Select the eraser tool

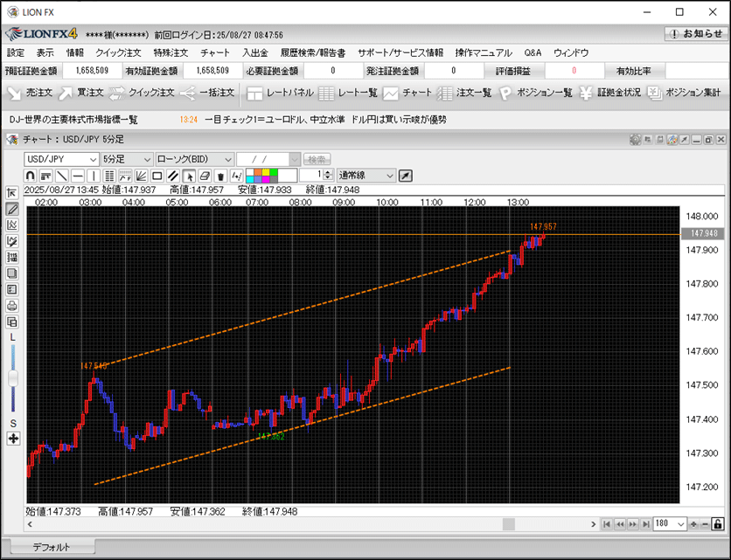coord(205,176)
